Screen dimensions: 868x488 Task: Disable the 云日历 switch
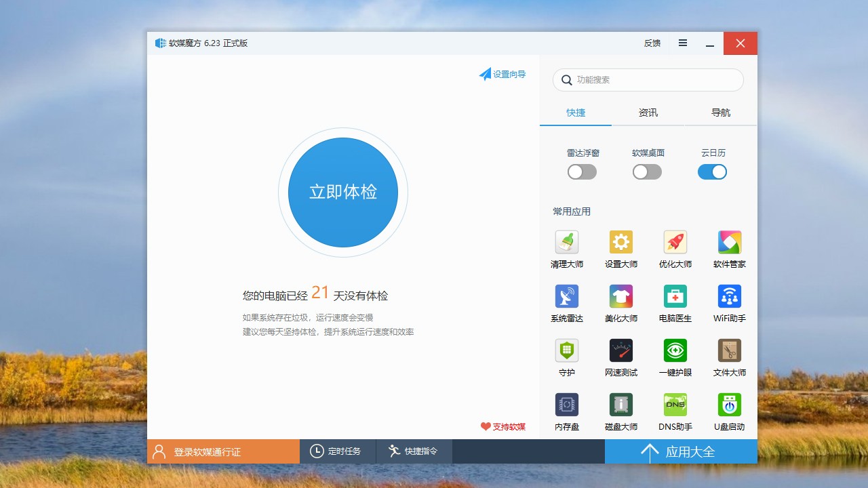pyautogui.click(x=712, y=172)
